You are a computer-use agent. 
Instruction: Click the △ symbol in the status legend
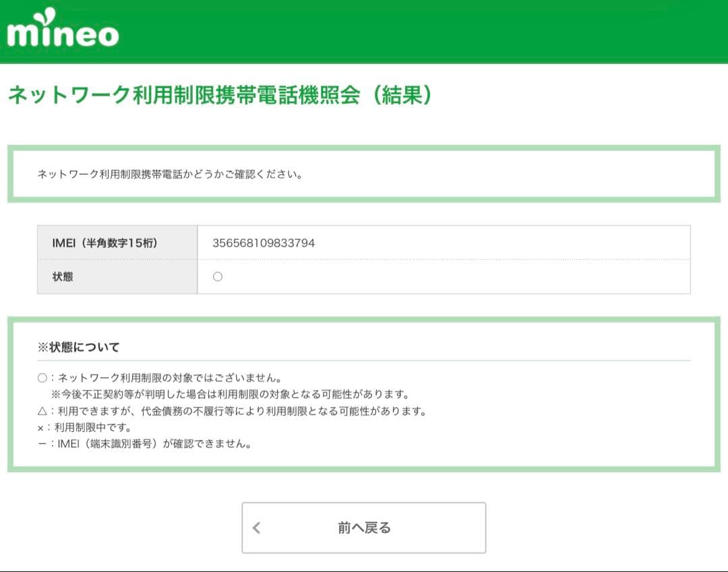(x=42, y=411)
